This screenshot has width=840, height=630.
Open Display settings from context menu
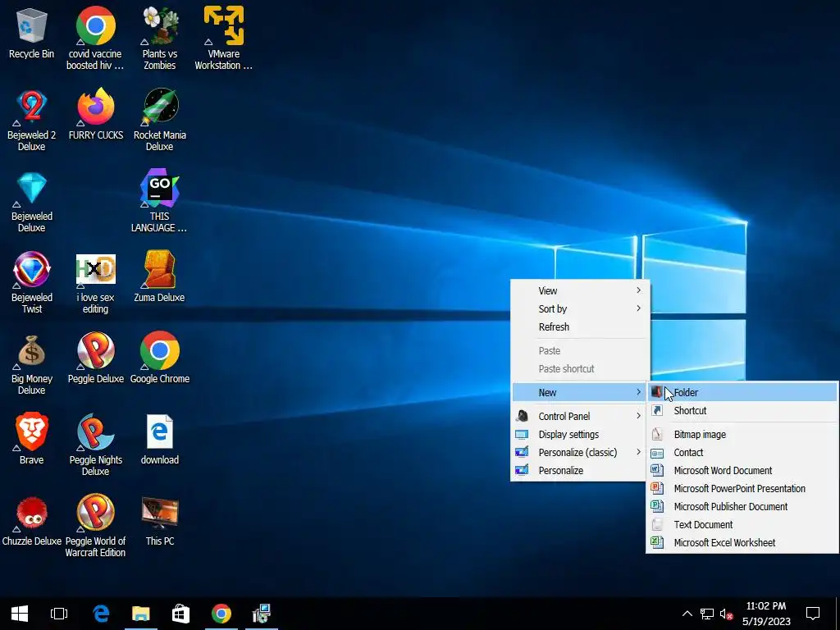(580, 435)
